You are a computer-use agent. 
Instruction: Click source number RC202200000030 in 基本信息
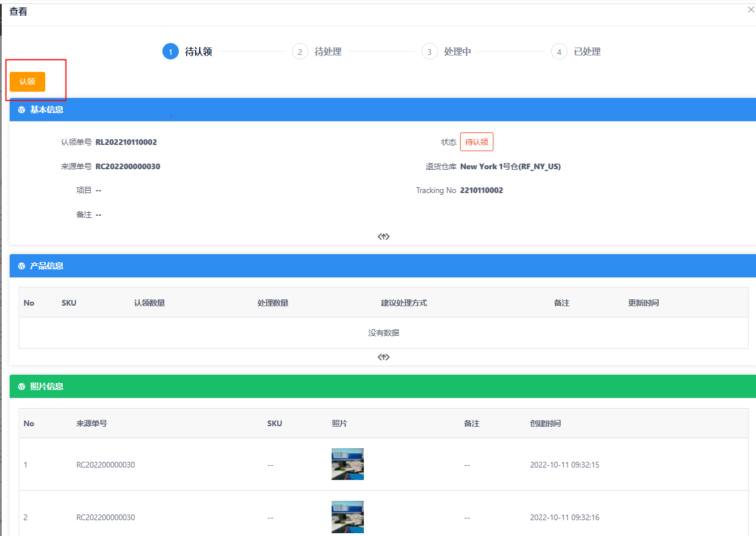(128, 166)
